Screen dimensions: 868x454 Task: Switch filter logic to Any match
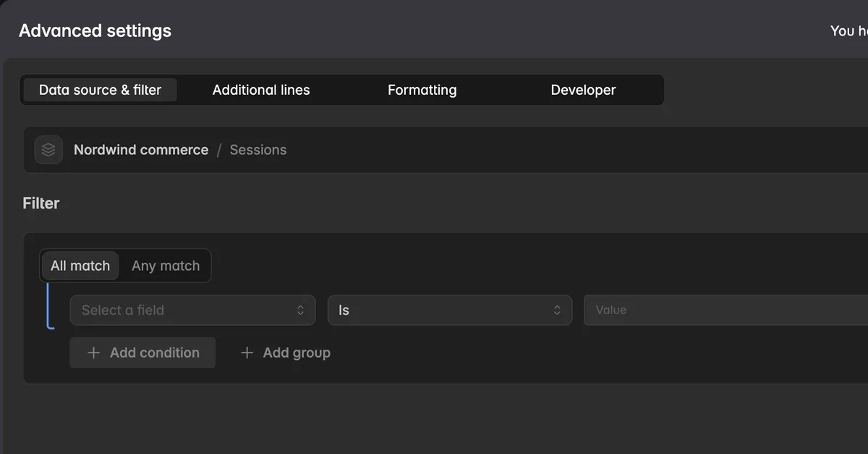166,266
